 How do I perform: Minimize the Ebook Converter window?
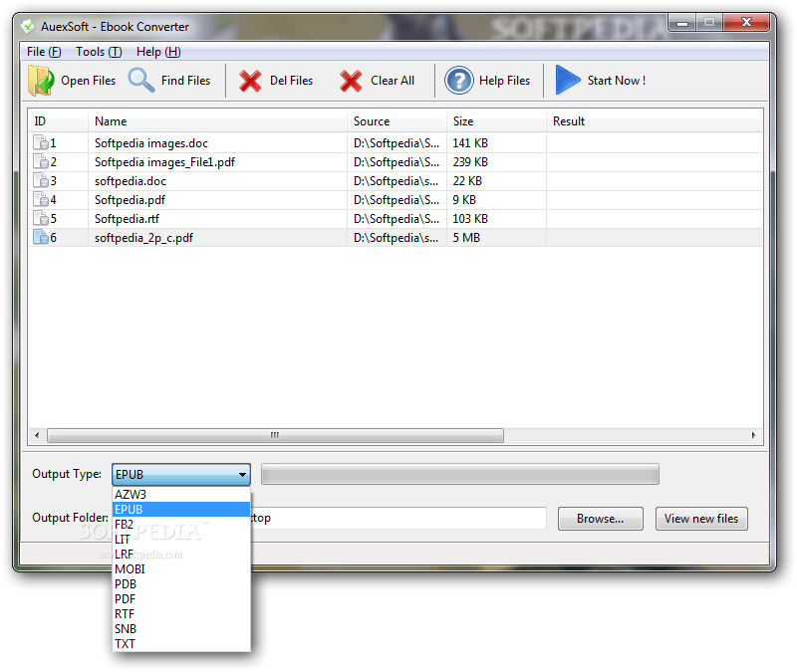click(682, 23)
